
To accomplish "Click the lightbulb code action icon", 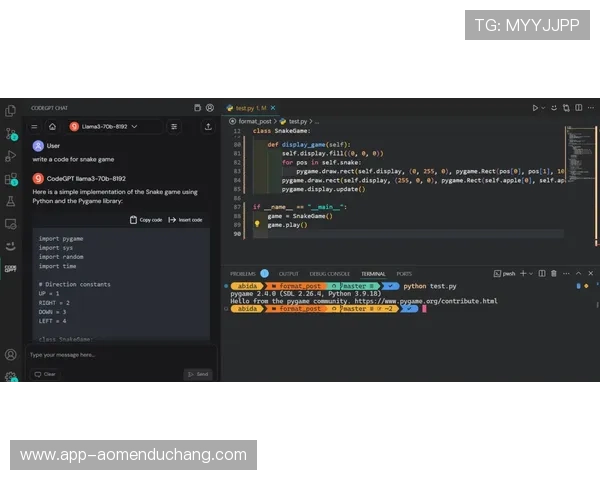I will point(257,225).
